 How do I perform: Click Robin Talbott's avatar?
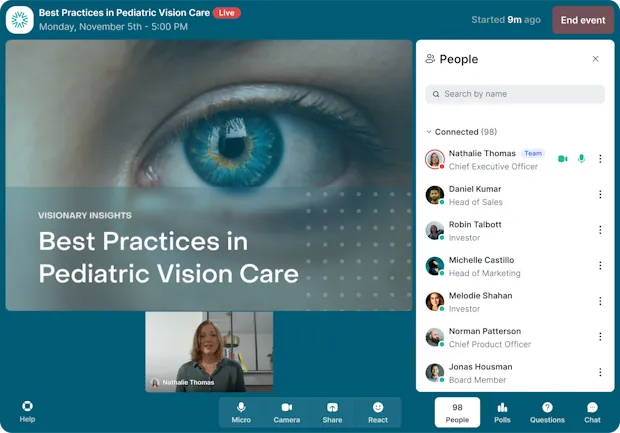pos(435,231)
